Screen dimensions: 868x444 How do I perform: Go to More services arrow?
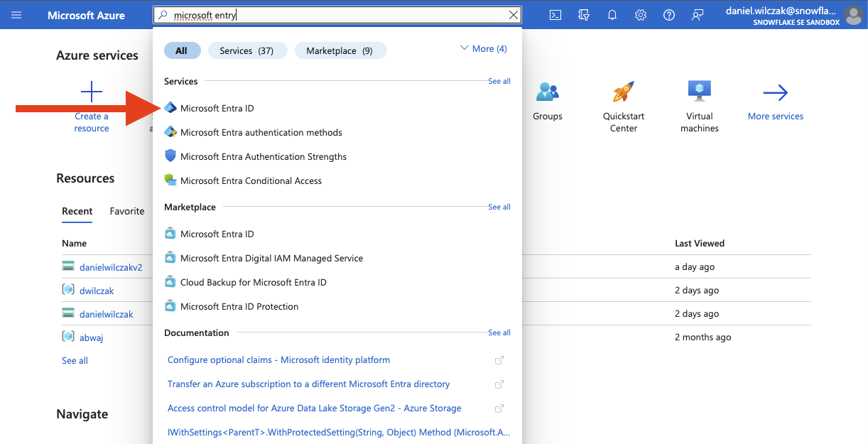[x=775, y=92]
